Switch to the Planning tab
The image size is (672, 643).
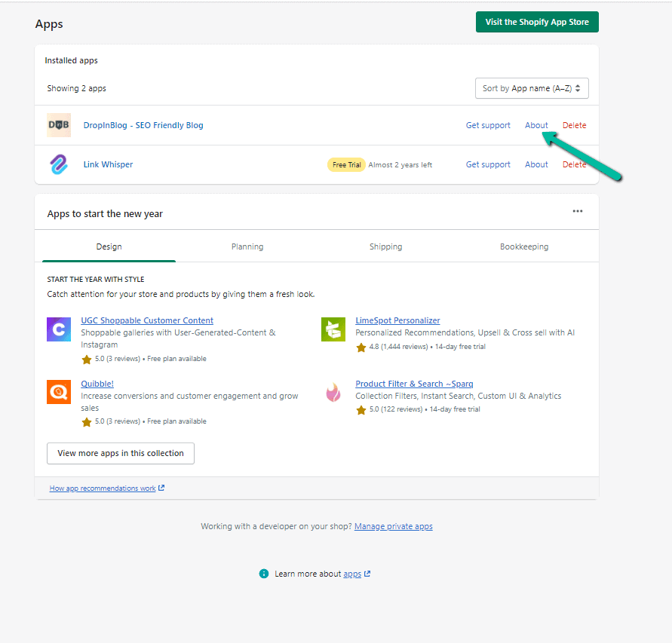pos(247,246)
